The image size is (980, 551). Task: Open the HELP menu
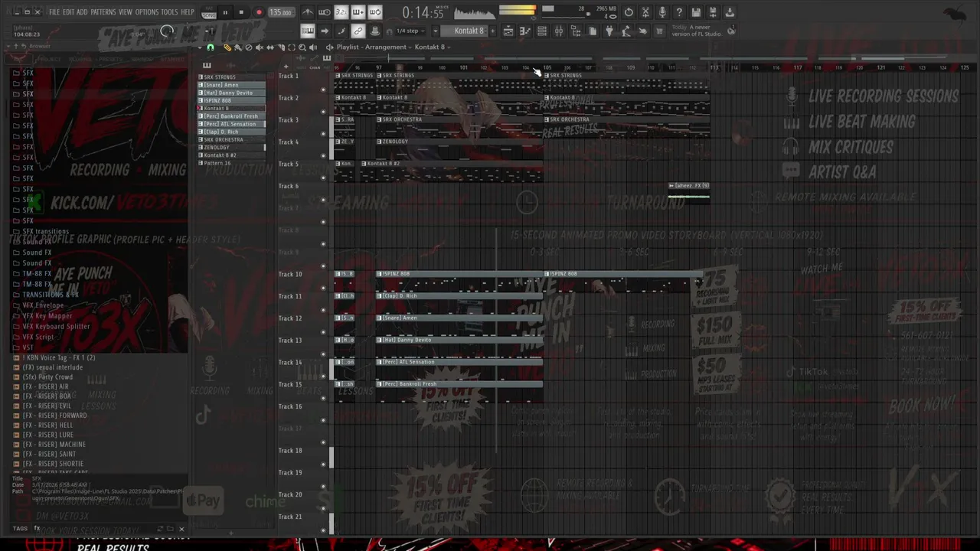(x=188, y=12)
